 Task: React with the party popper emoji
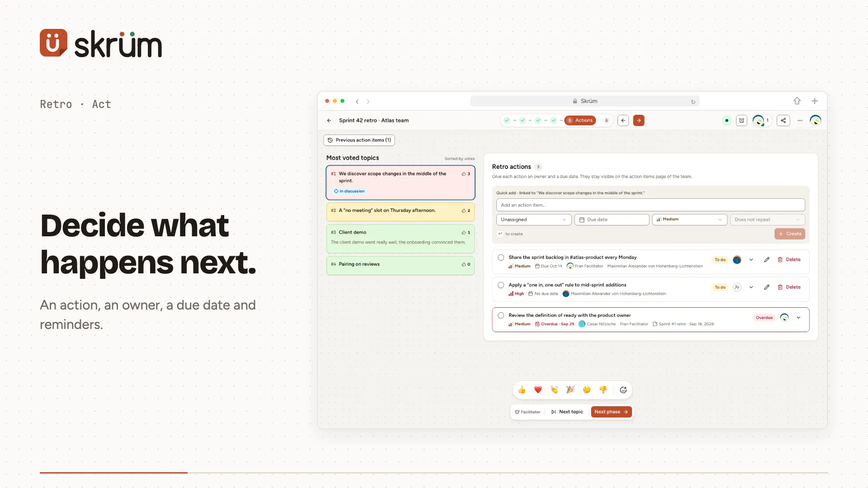tap(571, 390)
